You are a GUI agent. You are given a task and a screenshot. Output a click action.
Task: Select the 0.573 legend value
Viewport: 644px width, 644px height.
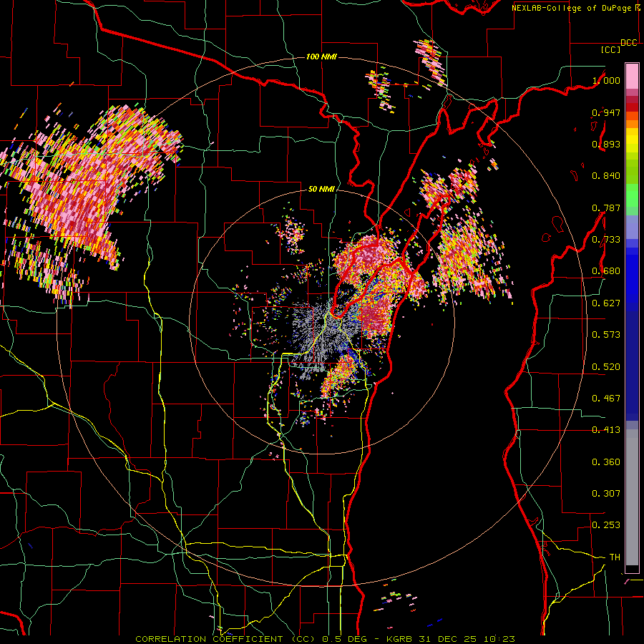tap(606, 334)
